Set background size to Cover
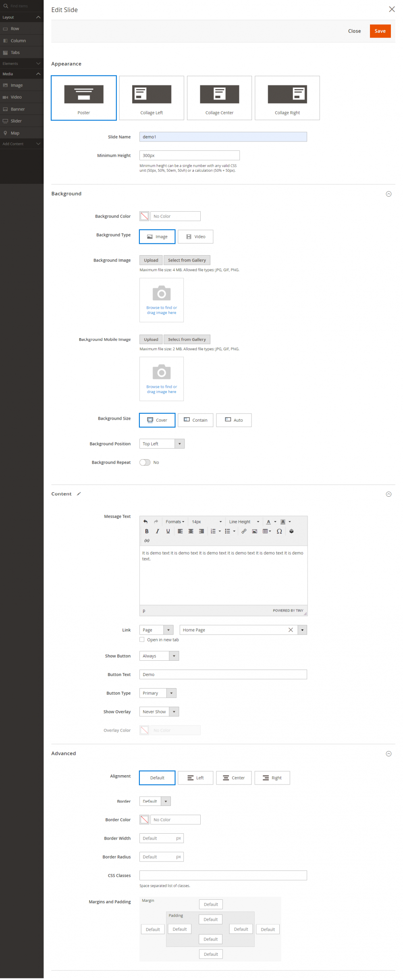 157,420
